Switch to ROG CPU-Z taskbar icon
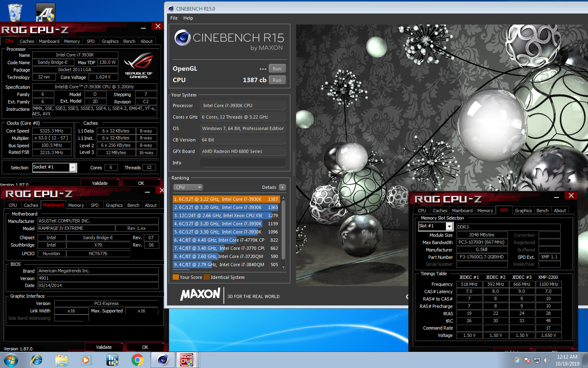The height and width of the screenshot is (368, 588). [187, 360]
